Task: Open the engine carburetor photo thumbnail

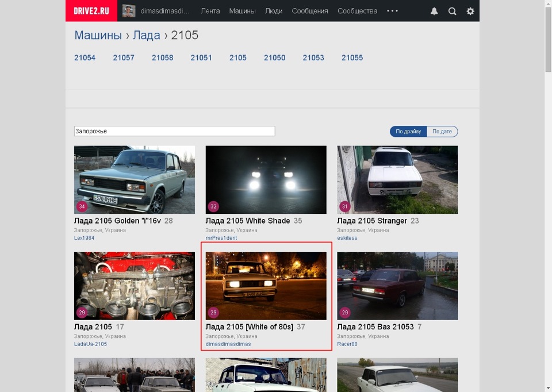Action: point(135,286)
